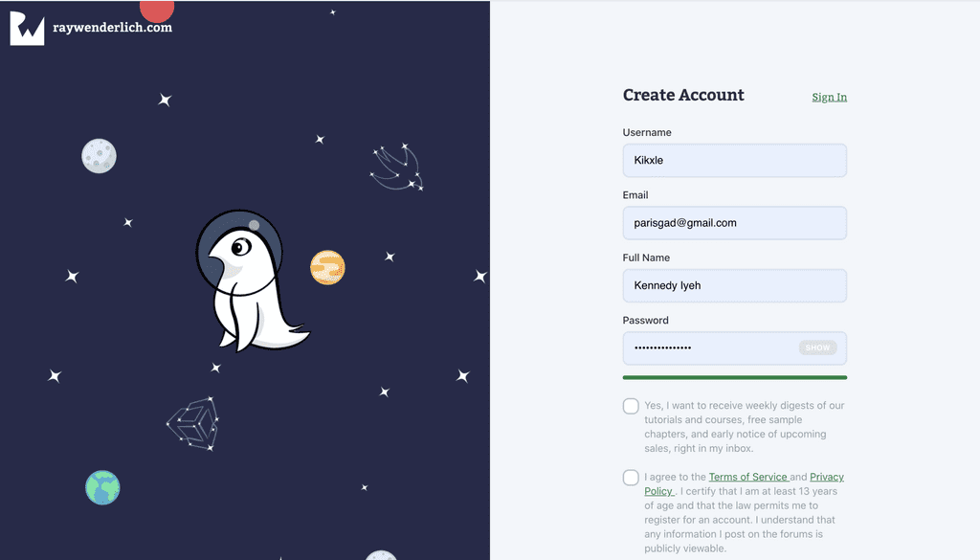Click the raywenderlich.com site name text
The image size is (980, 560).
(113, 28)
